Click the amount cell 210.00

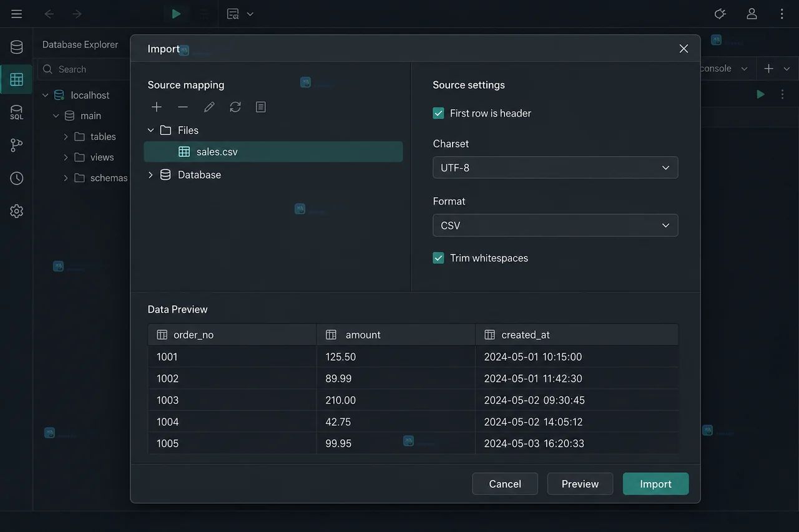pyautogui.click(x=396, y=400)
